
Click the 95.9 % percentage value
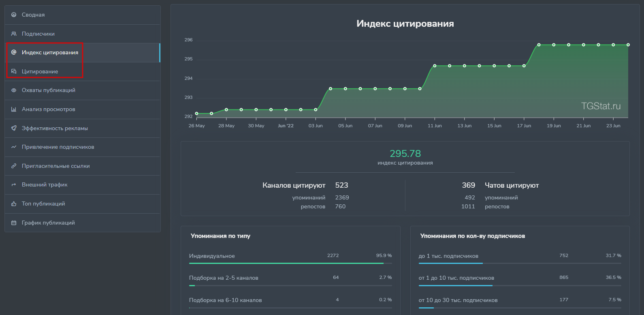pos(384,255)
